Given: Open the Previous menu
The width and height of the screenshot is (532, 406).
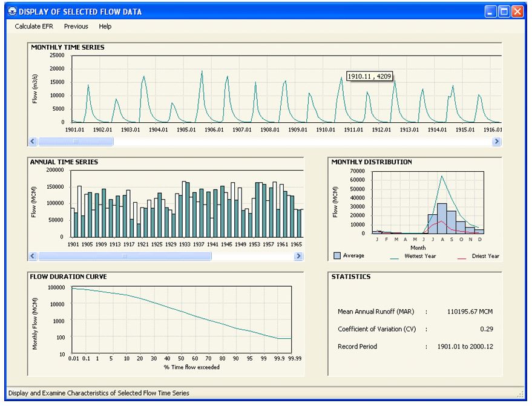Looking at the screenshot, I should 76,27.
